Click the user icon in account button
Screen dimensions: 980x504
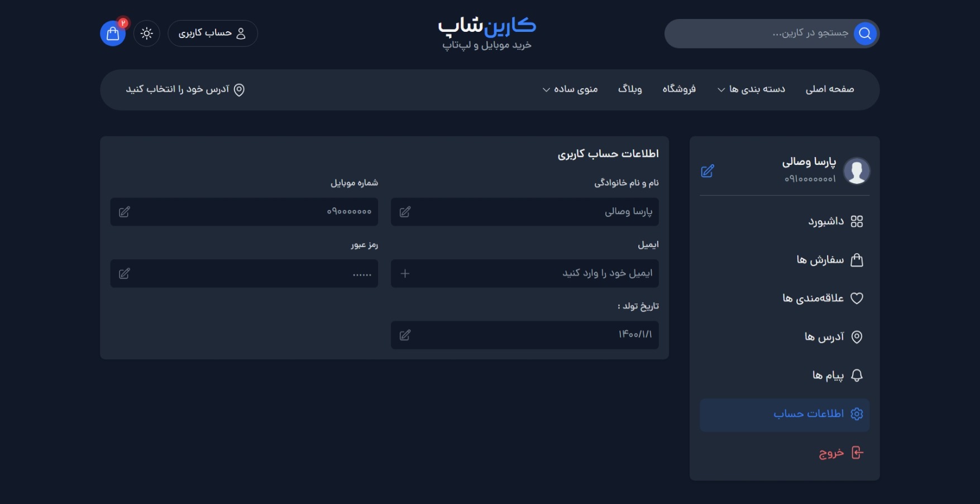(x=241, y=34)
